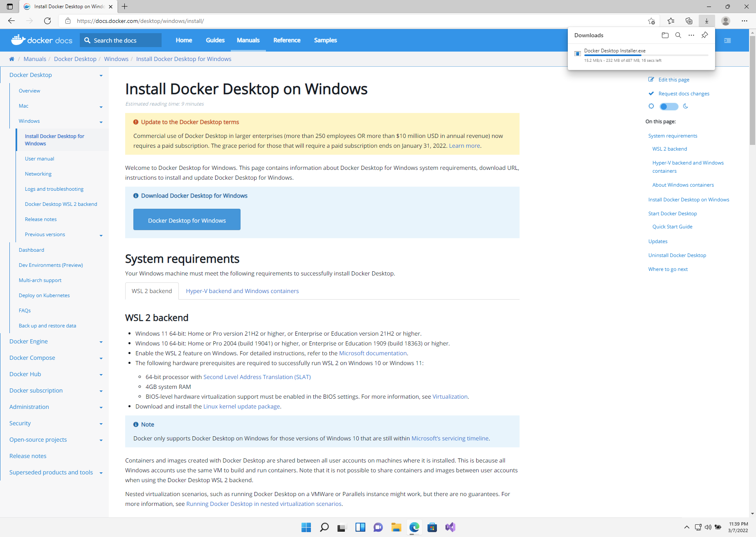Viewport: 756px width, 537px height.
Task: Toggle the dark mode switch
Action: [x=668, y=106]
